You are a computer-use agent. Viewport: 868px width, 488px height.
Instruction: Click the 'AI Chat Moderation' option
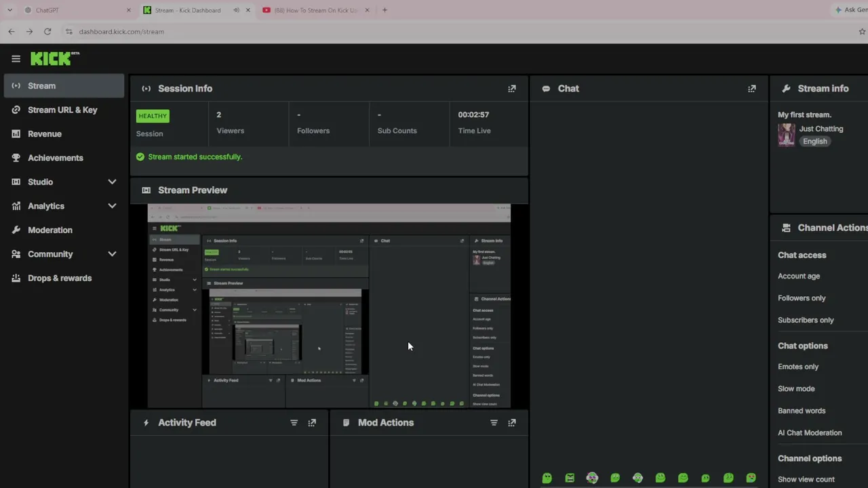[810, 433]
